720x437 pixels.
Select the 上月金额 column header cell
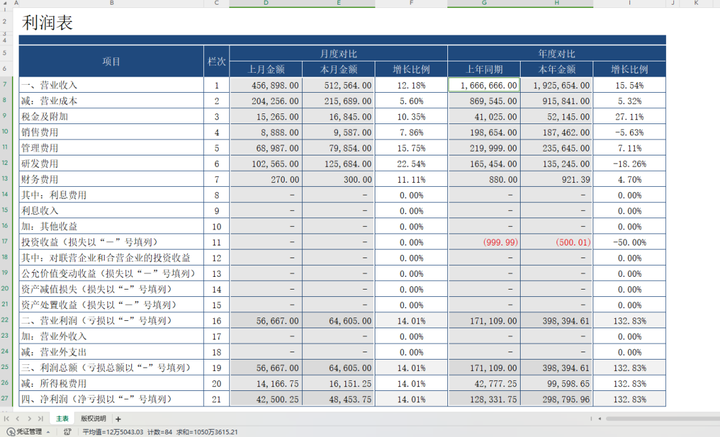click(x=266, y=69)
